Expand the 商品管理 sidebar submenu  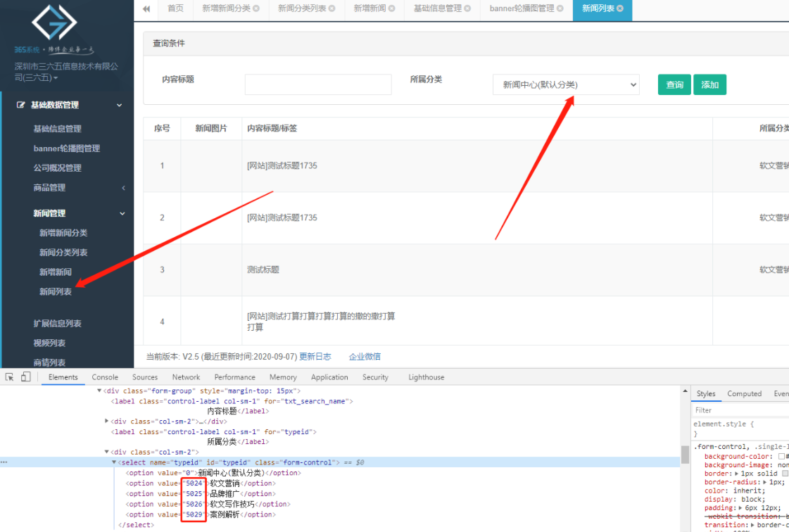(x=124, y=188)
